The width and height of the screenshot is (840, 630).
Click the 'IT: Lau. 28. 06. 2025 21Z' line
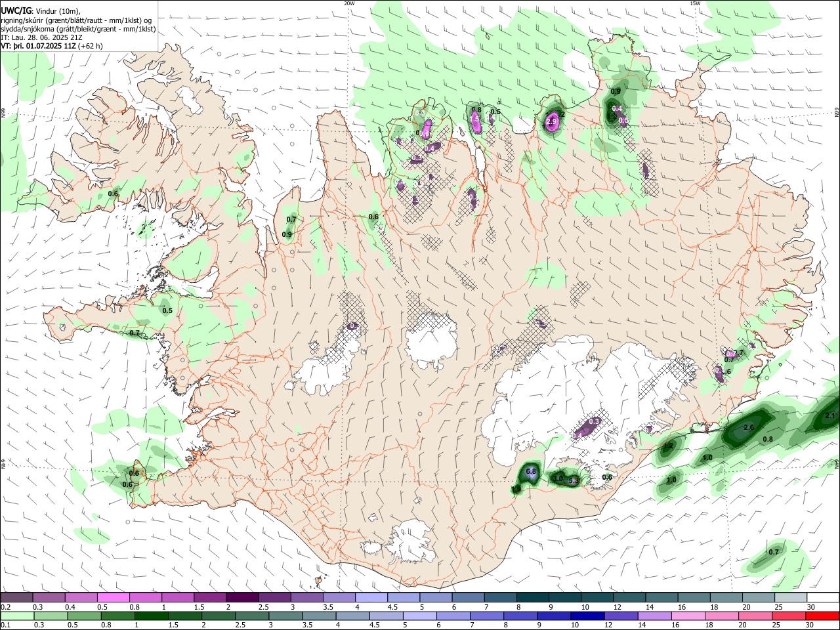[x=41, y=37]
